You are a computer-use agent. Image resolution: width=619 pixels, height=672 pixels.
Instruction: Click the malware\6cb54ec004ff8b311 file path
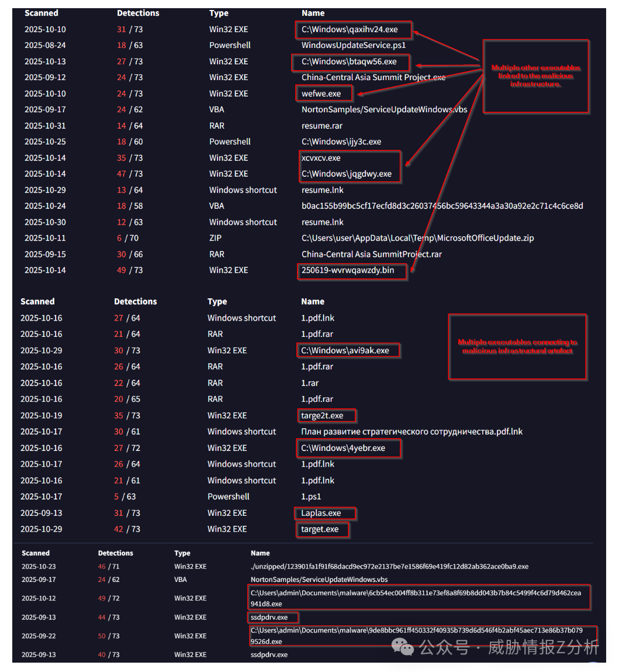(x=416, y=598)
